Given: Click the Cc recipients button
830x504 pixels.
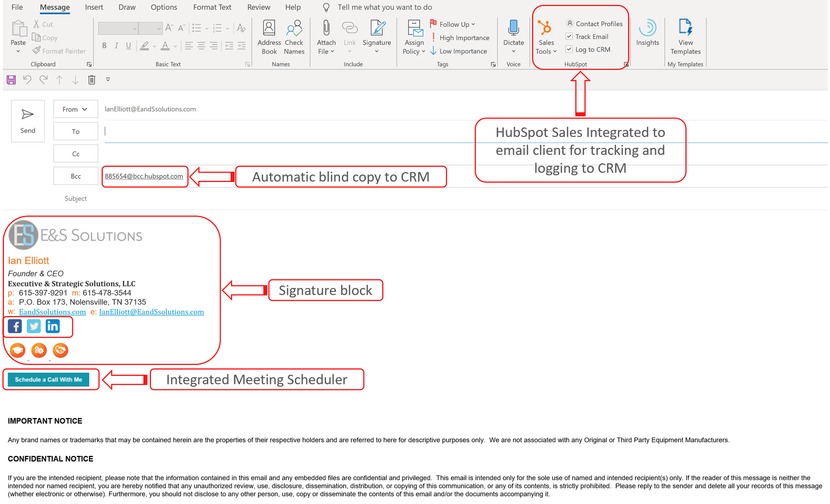Looking at the screenshot, I should pos(75,154).
